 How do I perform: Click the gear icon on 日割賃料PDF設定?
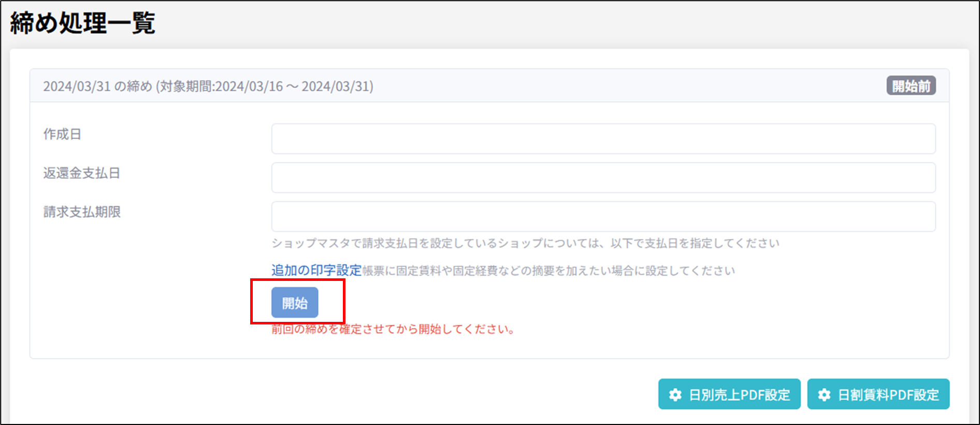(824, 395)
